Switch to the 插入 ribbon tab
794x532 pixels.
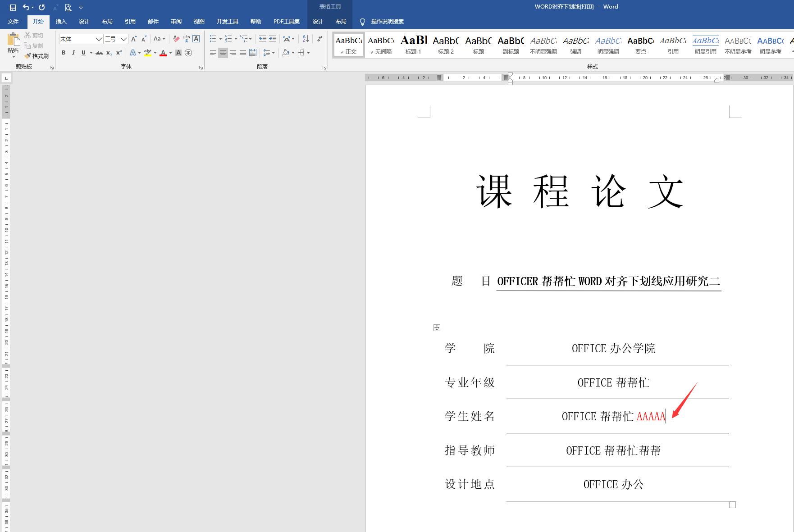(61, 21)
